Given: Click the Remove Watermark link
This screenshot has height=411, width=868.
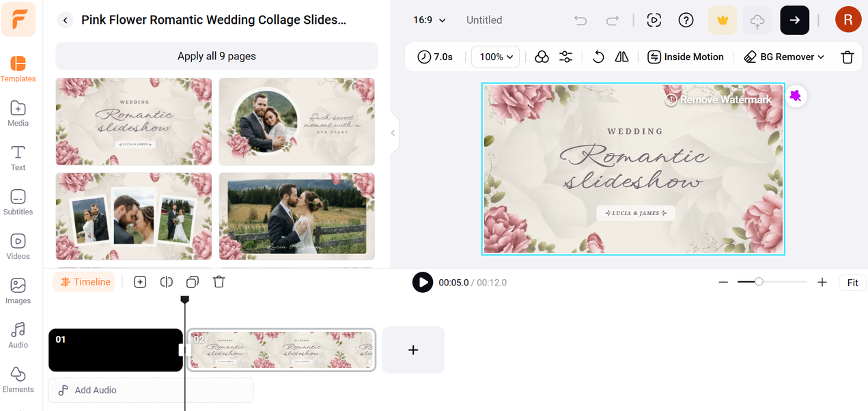Looking at the screenshot, I should pos(718,100).
